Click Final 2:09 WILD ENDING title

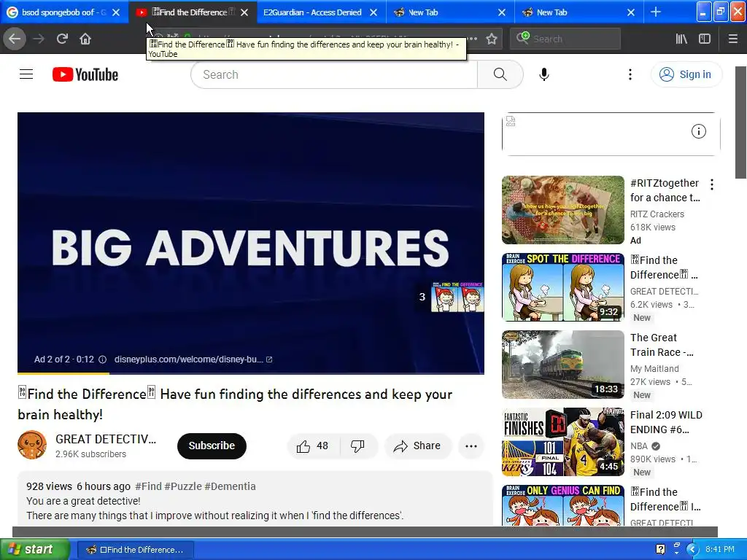click(666, 422)
